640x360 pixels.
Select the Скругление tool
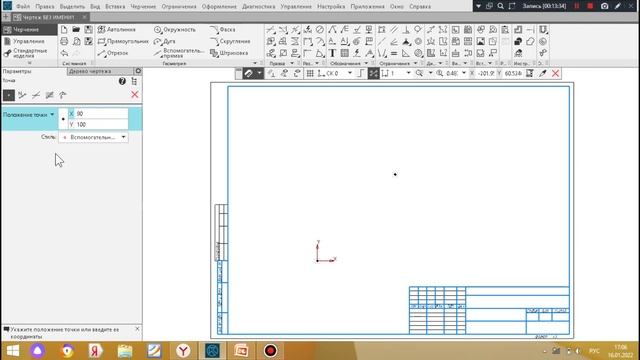pos(230,41)
